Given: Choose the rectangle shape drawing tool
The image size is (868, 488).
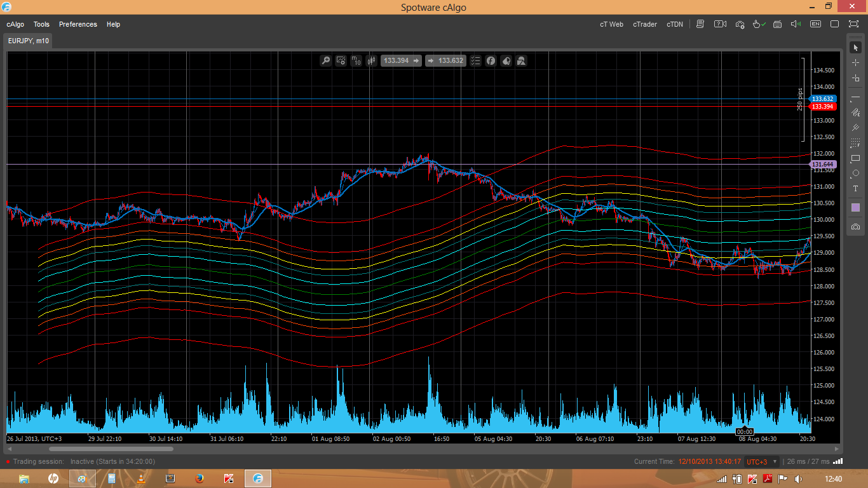Looking at the screenshot, I should (x=855, y=158).
